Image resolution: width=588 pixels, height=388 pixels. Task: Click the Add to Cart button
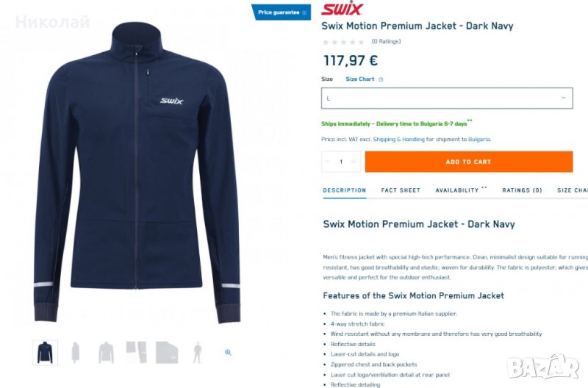(x=469, y=162)
